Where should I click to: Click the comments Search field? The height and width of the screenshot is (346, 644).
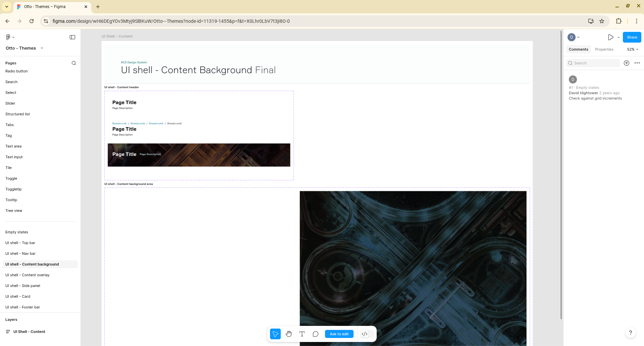pos(594,63)
